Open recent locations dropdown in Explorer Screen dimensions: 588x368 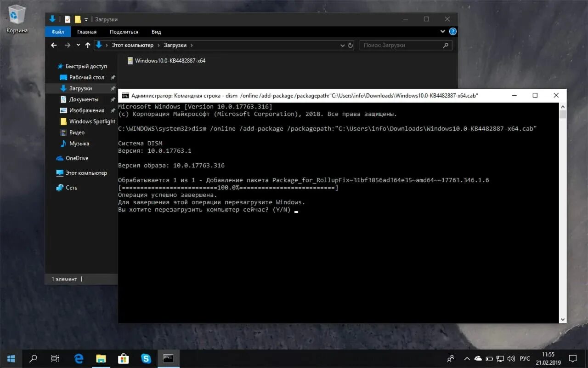78,45
